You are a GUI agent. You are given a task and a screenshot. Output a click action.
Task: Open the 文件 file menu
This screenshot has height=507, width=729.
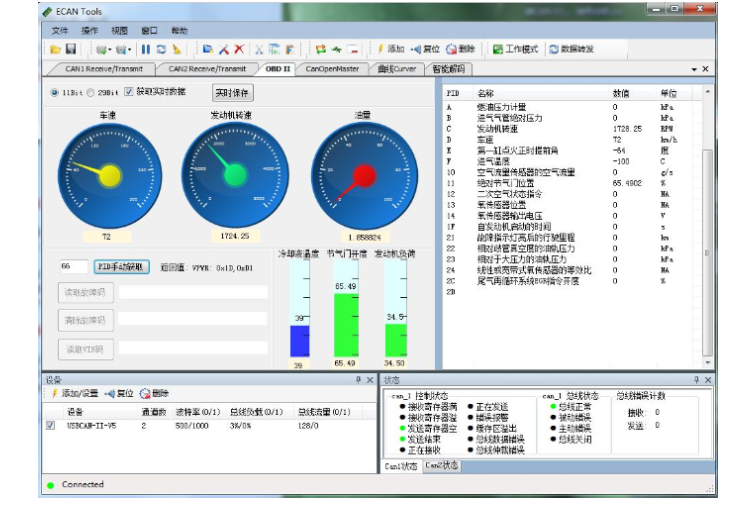pyautogui.click(x=60, y=31)
